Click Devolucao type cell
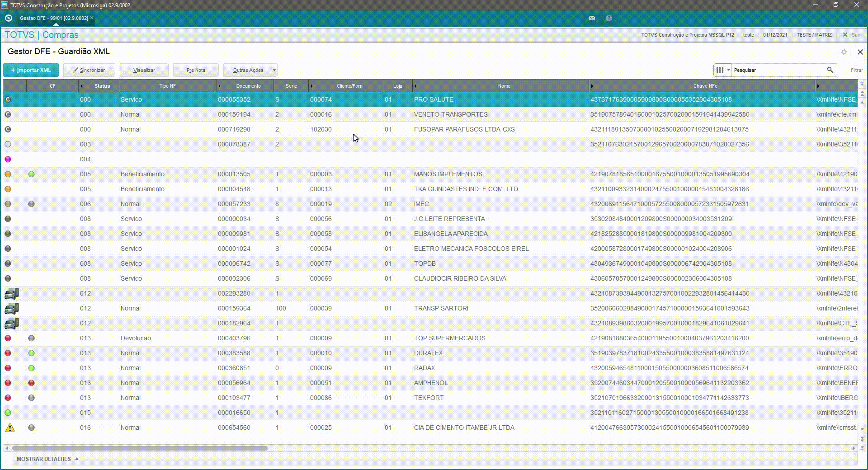 (136, 338)
